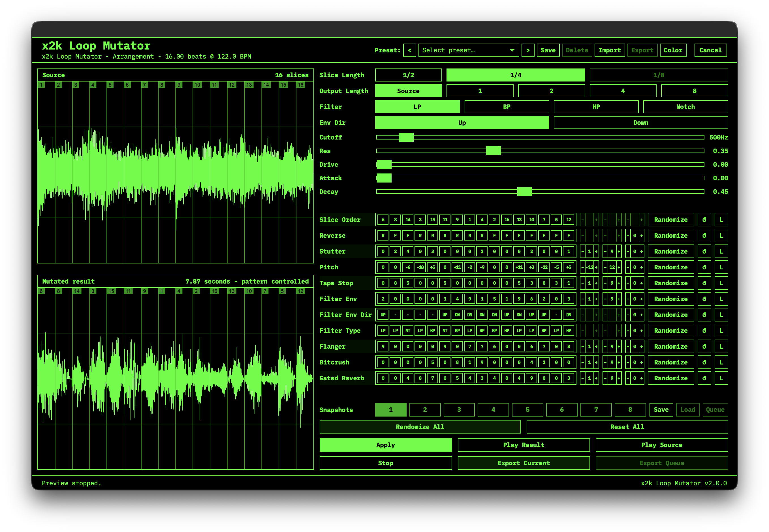Decrease Stutter stepper showing 9
This screenshot has width=769, height=532.
click(x=605, y=251)
